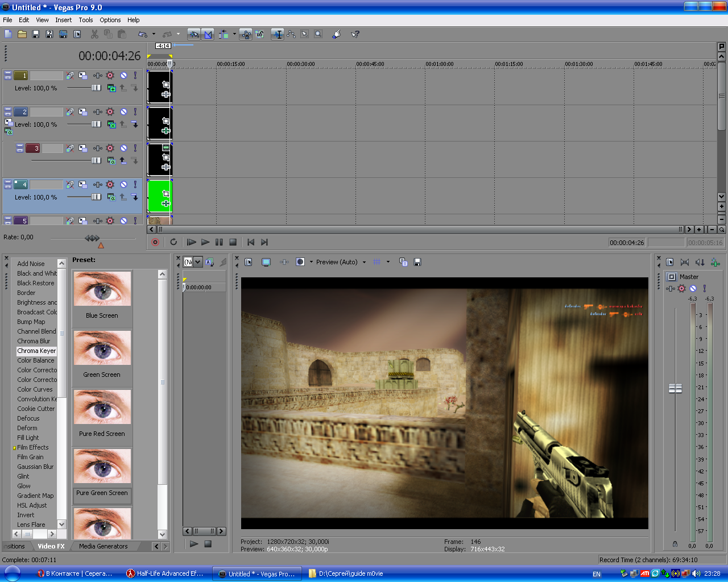Viewport: 728px width, 582px height.
Task: Go to project end button
Action: point(264,242)
